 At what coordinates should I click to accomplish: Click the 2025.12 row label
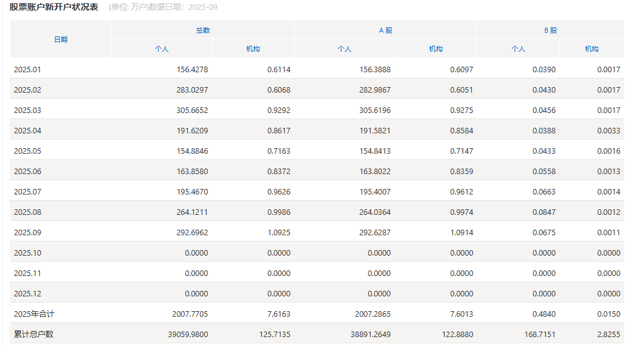point(27,294)
